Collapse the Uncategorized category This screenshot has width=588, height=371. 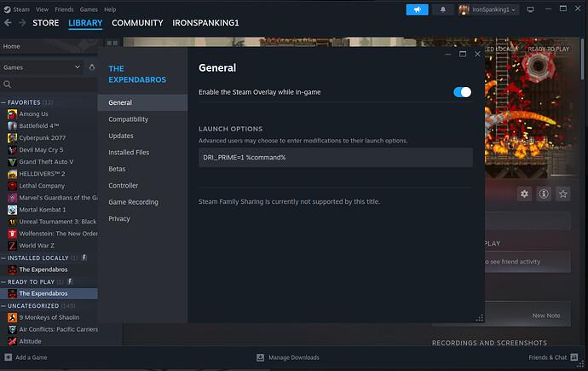pos(3,305)
